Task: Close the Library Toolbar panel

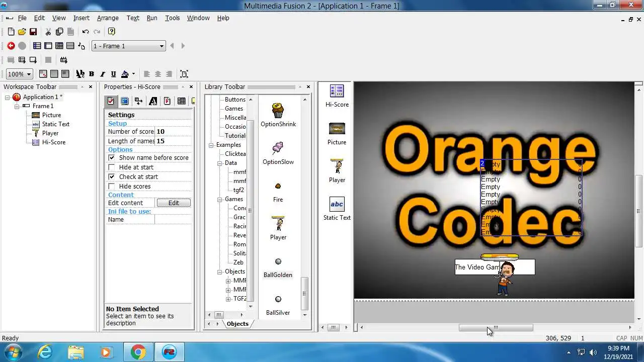Action: point(309,87)
